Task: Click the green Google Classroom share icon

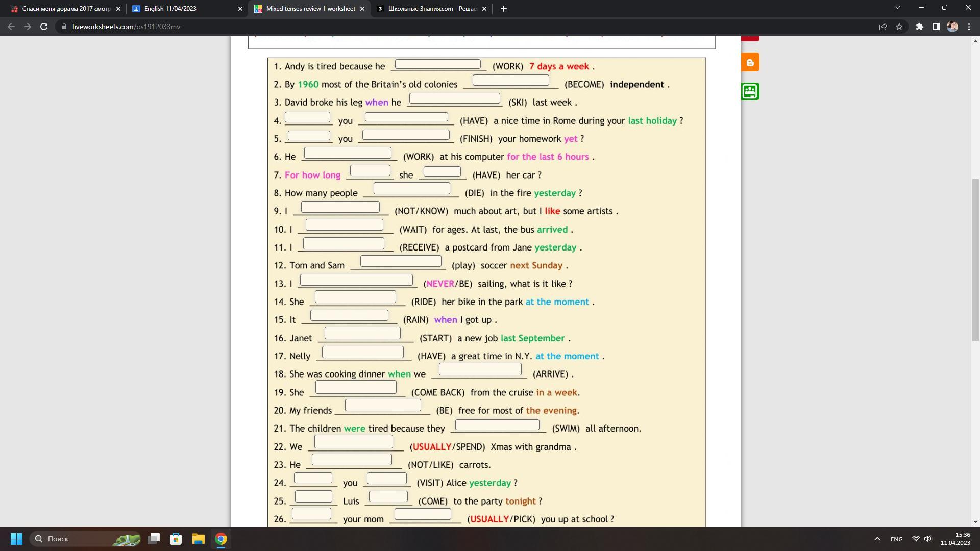Action: coord(750,91)
